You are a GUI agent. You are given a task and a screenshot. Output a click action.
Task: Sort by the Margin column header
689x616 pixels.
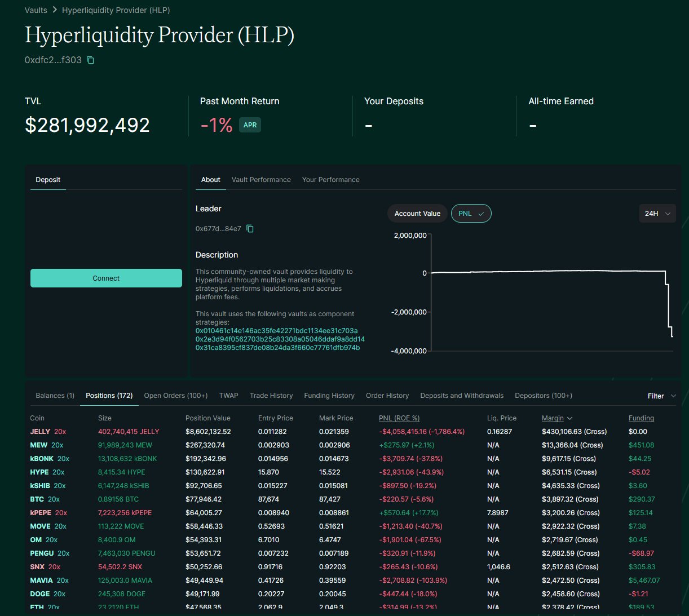click(x=557, y=418)
